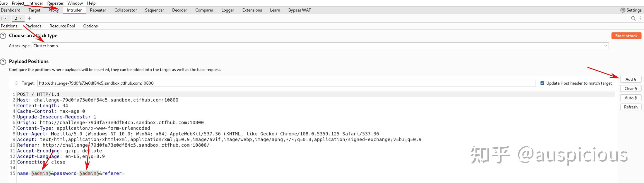Switch to the Resource Pool tab
644x183 pixels.
(62, 26)
